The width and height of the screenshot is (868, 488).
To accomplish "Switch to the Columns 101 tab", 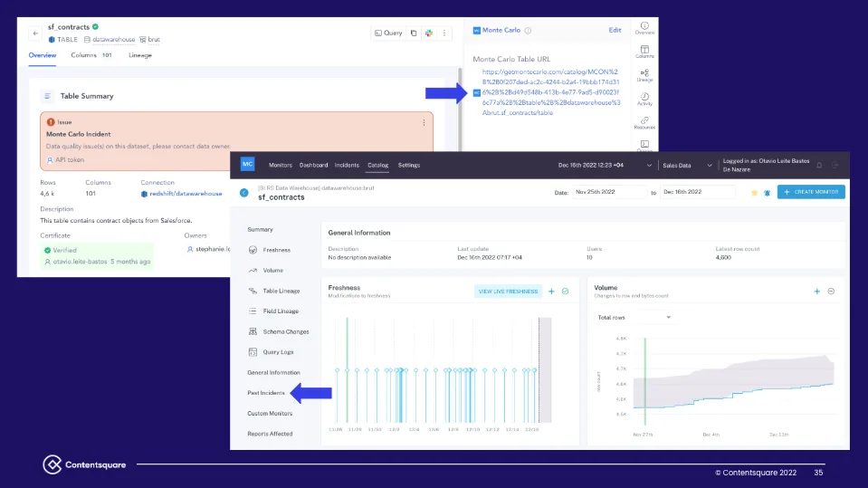I will coord(91,55).
